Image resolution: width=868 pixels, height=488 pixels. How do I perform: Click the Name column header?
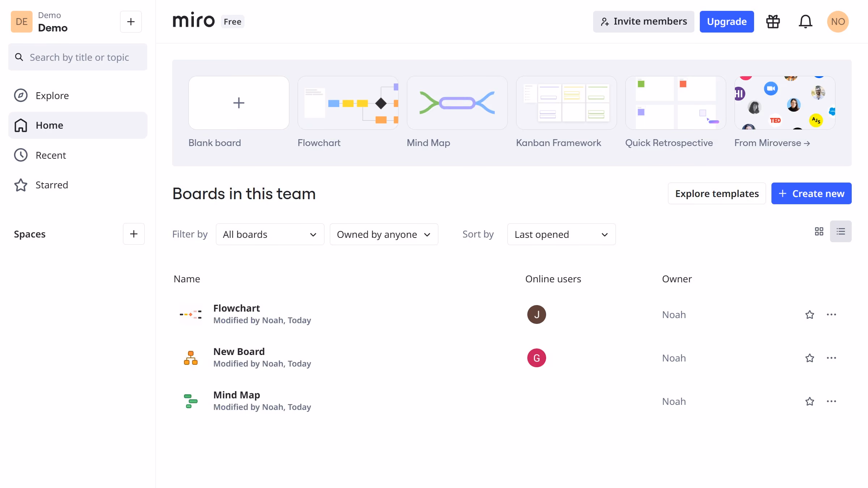coord(187,279)
